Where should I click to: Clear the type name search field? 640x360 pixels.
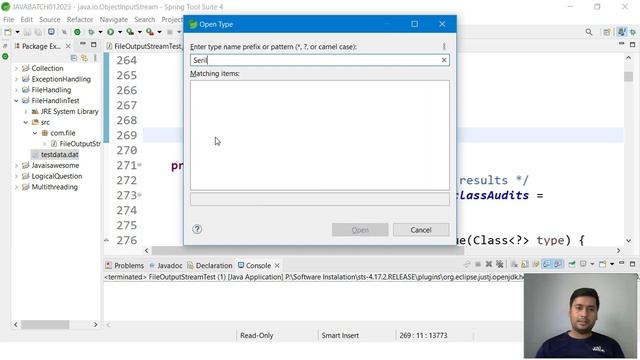click(444, 60)
